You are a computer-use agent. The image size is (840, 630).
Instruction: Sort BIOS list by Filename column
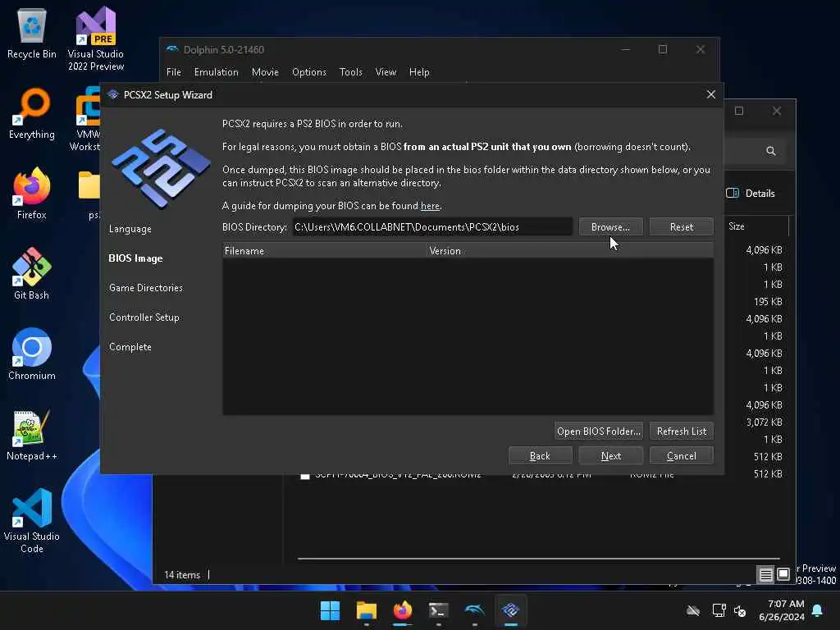coord(325,251)
